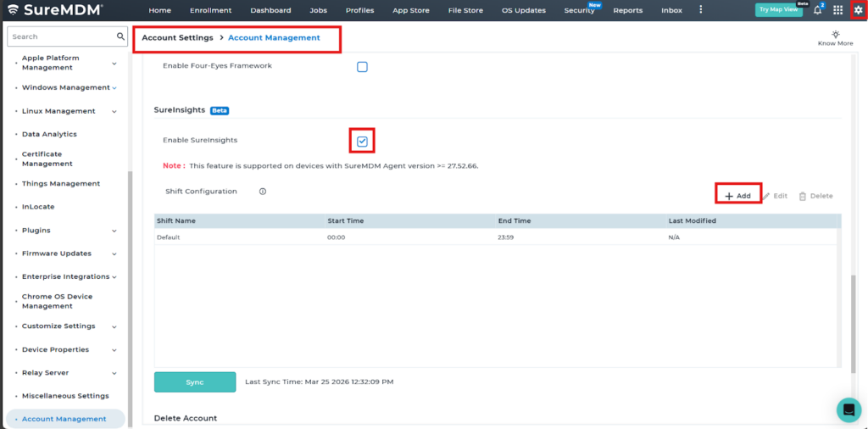Click the three-dot more options icon
The width and height of the screenshot is (868, 429).
(x=700, y=10)
